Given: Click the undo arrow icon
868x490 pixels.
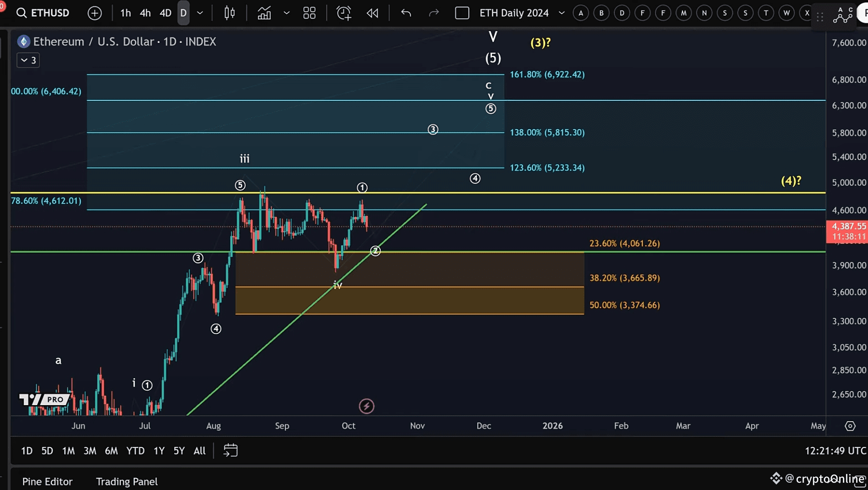Looking at the screenshot, I should (x=405, y=13).
